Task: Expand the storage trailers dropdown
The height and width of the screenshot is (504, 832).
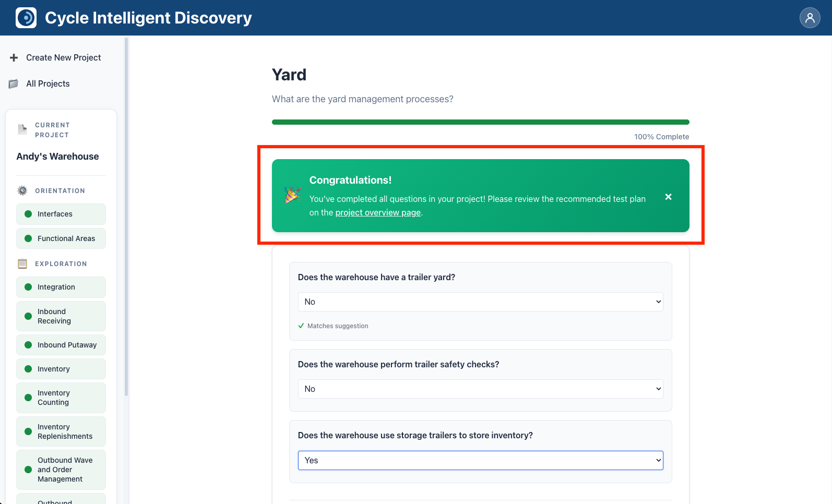Action: [x=480, y=461]
